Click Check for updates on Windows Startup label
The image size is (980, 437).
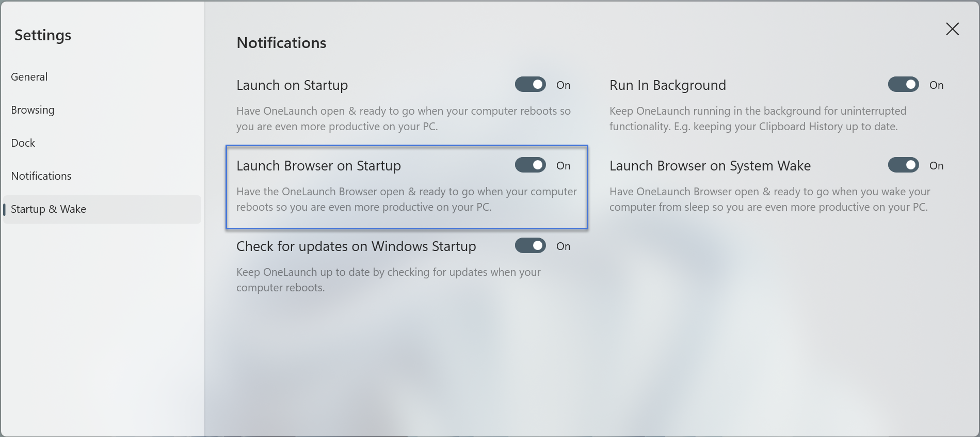pos(356,246)
